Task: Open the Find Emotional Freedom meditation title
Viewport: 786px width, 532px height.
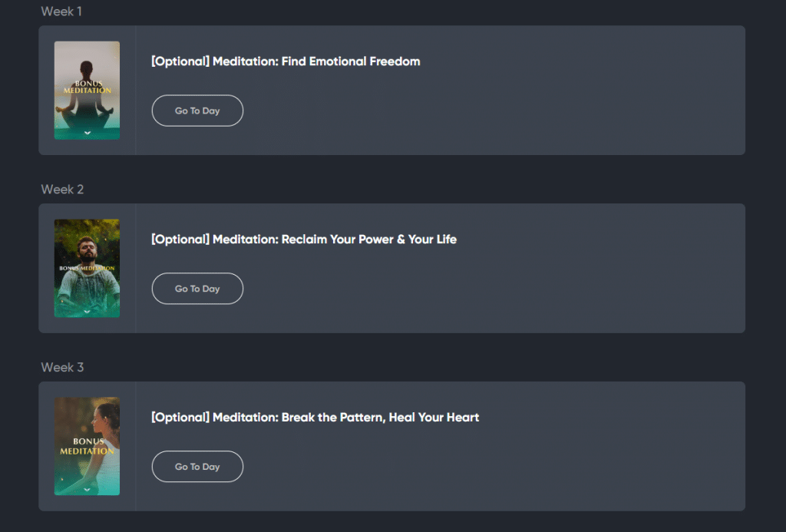Action: pyautogui.click(x=286, y=61)
